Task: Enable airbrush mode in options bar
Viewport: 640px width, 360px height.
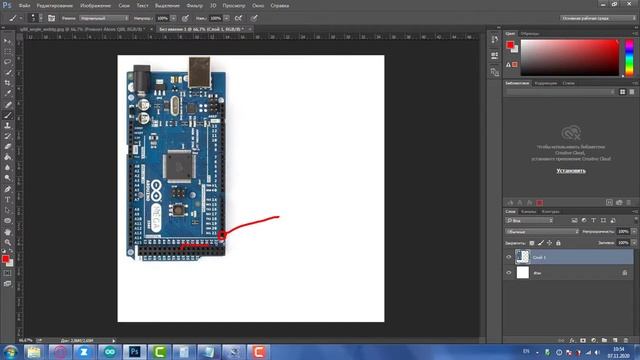Action: pos(238,18)
